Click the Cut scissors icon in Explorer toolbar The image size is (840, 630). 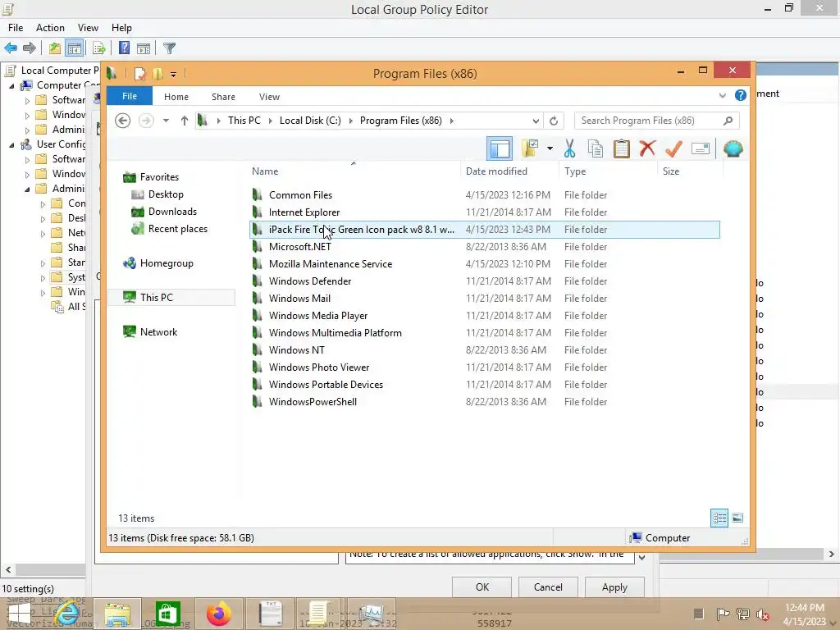click(x=569, y=148)
